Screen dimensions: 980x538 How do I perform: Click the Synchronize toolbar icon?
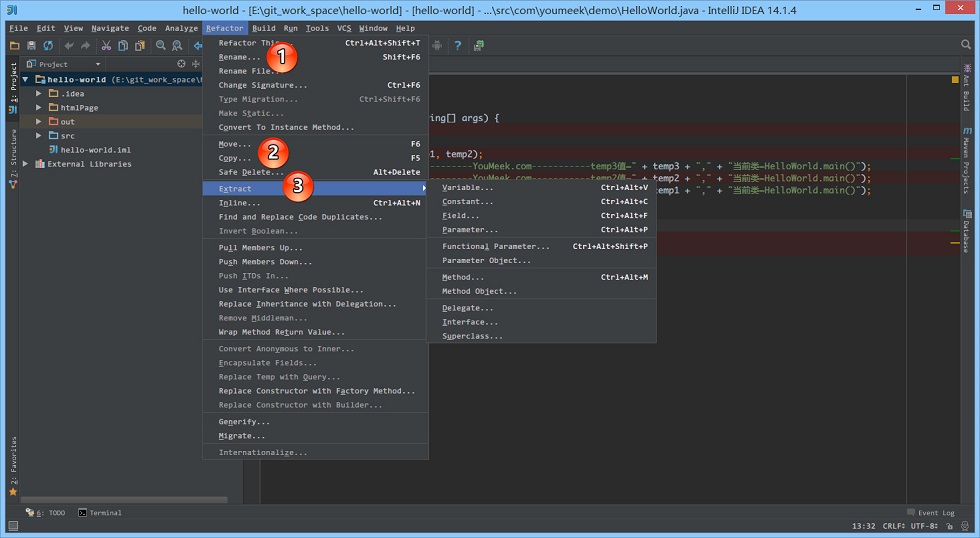(x=48, y=46)
